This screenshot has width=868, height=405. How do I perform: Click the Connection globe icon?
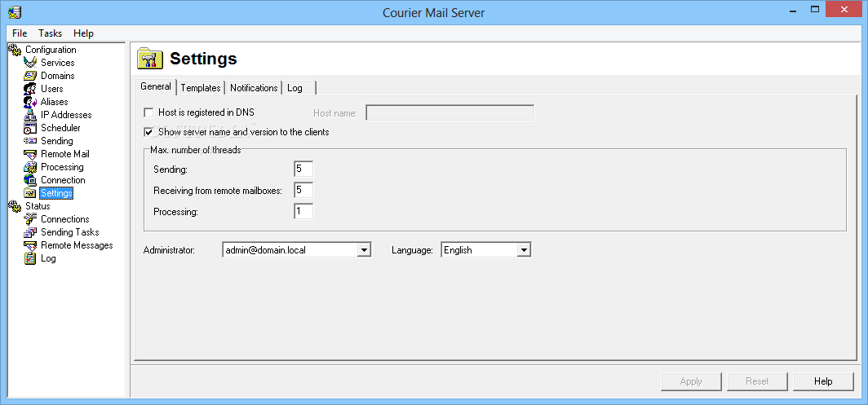point(30,180)
